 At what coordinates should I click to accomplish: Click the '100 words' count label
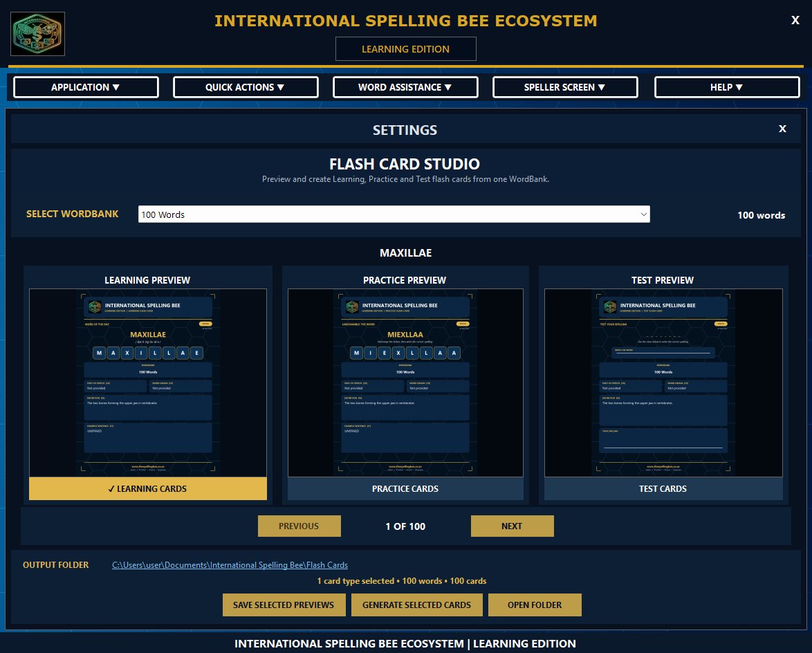click(762, 215)
